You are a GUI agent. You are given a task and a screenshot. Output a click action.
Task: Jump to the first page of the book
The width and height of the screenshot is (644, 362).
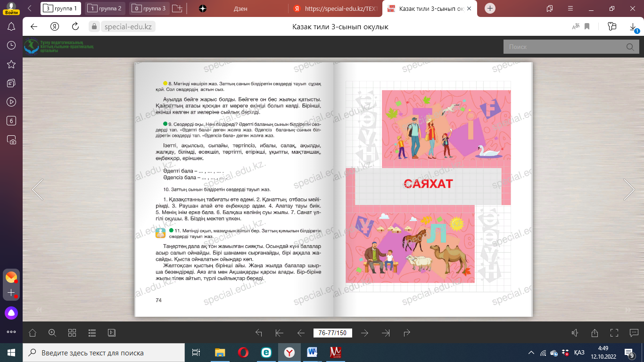[279, 333]
